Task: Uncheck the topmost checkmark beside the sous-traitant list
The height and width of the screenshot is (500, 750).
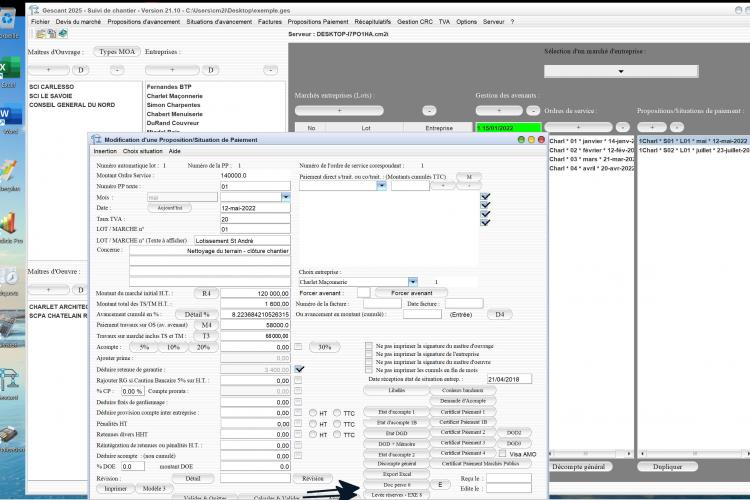Action: (x=485, y=196)
